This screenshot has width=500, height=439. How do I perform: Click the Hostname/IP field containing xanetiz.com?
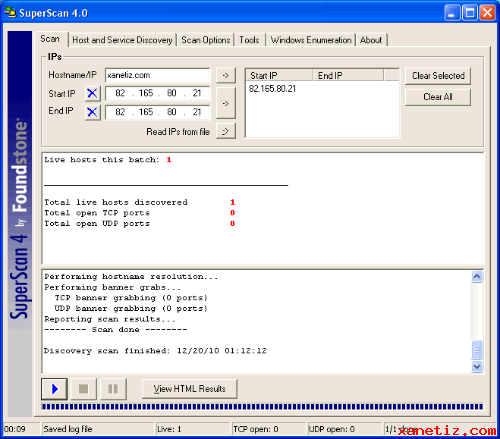[x=158, y=75]
